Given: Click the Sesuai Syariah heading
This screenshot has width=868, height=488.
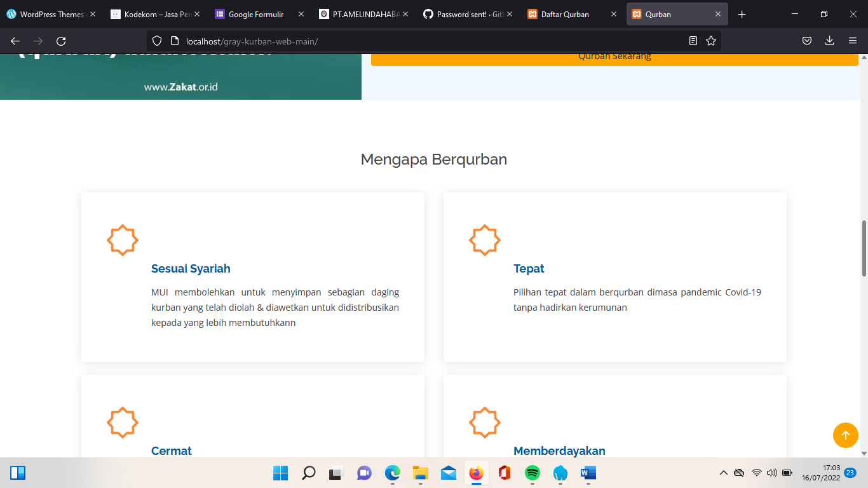Looking at the screenshot, I should point(191,269).
